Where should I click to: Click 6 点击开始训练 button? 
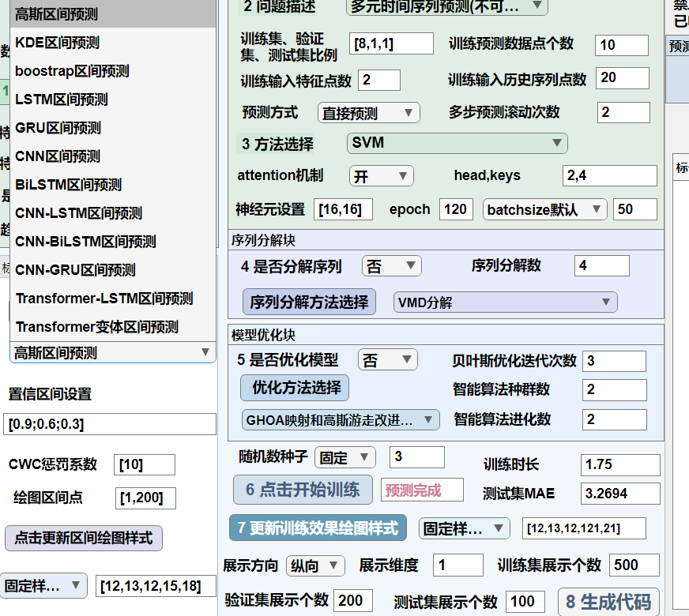303,490
